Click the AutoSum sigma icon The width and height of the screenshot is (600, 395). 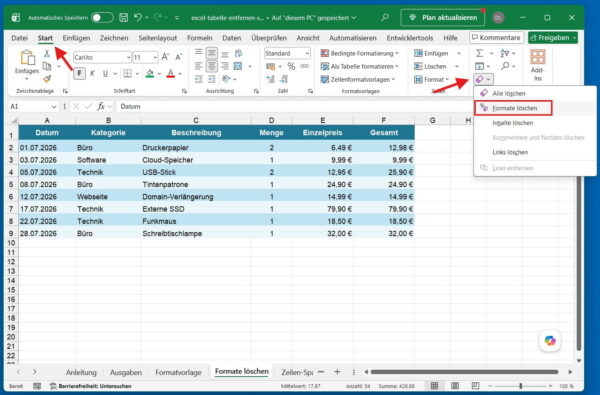479,53
